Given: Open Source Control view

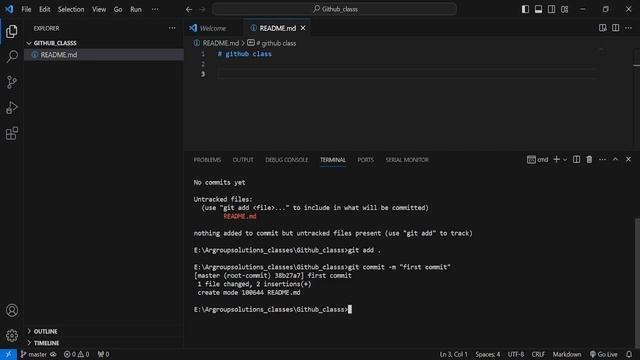Looking at the screenshot, I should (11, 82).
